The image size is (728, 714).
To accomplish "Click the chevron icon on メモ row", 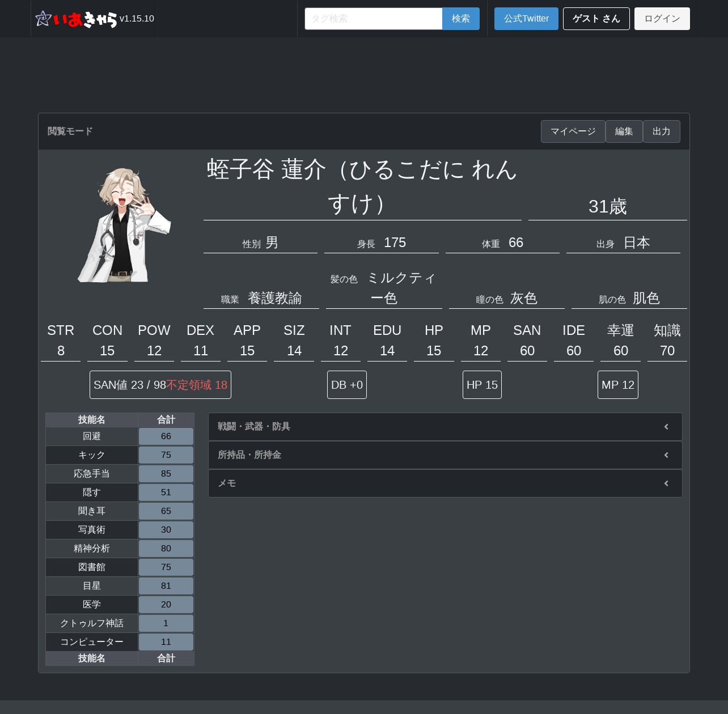I will (x=666, y=483).
